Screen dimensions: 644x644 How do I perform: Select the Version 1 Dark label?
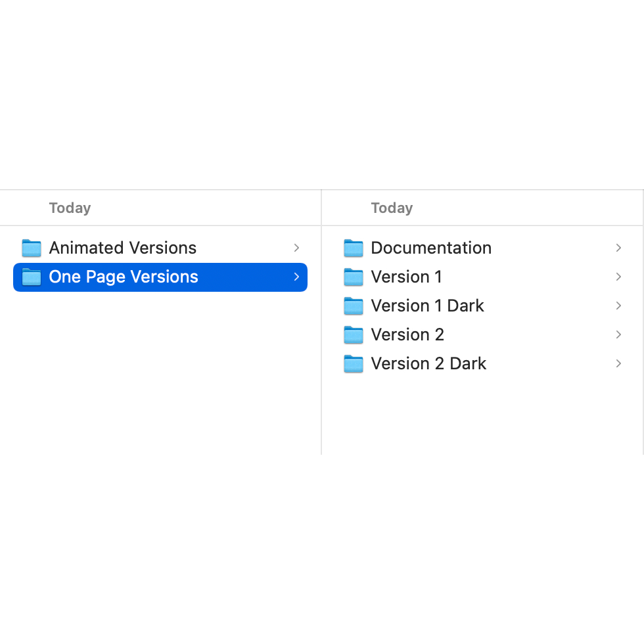coord(427,306)
